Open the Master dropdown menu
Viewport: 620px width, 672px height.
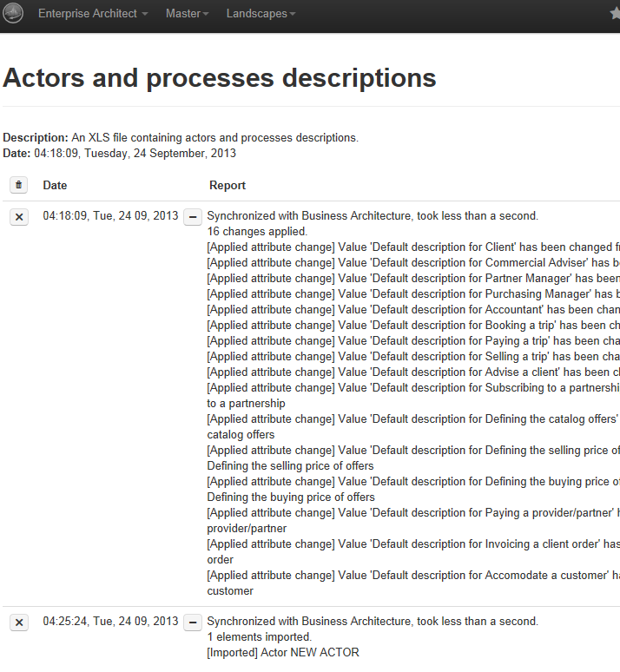pyautogui.click(x=187, y=14)
